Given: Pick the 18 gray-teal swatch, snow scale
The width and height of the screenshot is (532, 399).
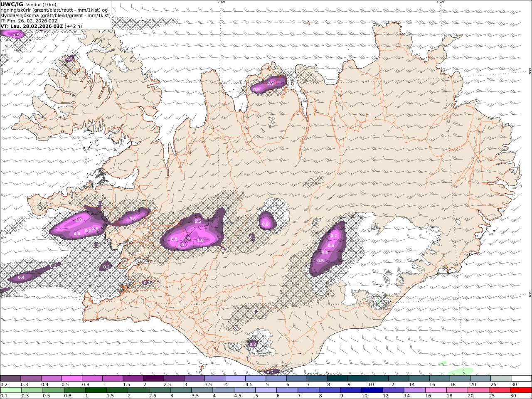Looking at the screenshot, I should click(460, 378).
